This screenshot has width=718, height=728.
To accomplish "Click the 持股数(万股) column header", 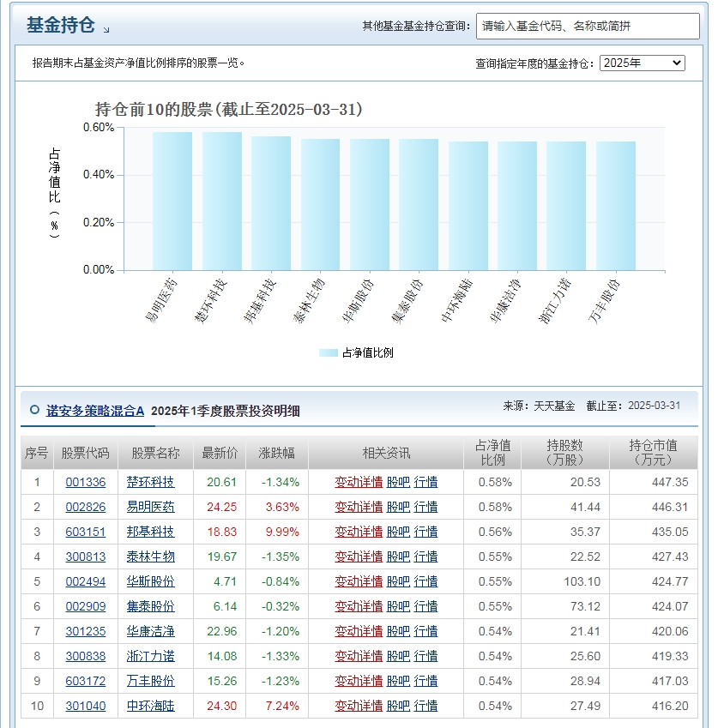I will tap(564, 453).
